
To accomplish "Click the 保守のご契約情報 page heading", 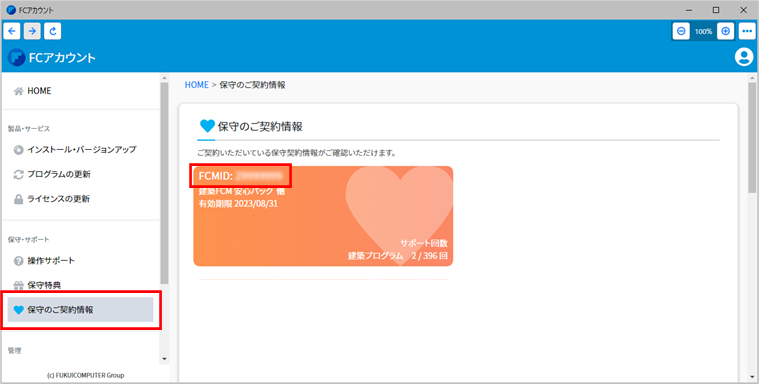I will [260, 127].
